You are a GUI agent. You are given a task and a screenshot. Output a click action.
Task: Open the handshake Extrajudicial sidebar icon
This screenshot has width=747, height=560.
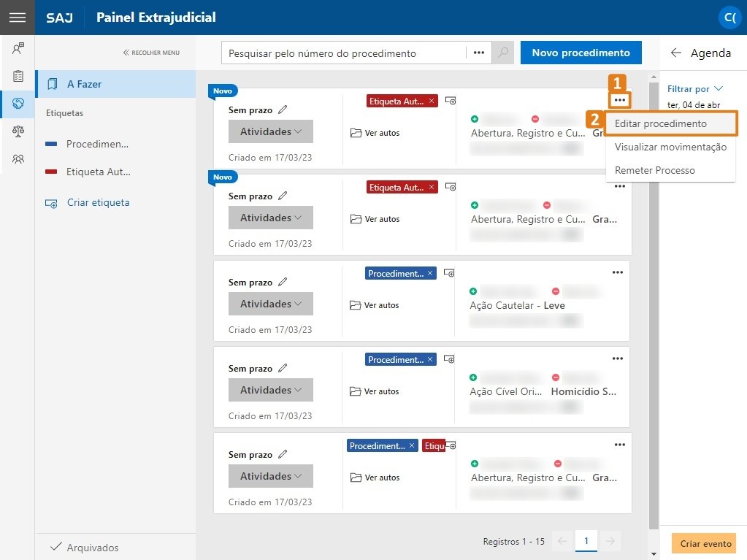coord(18,104)
